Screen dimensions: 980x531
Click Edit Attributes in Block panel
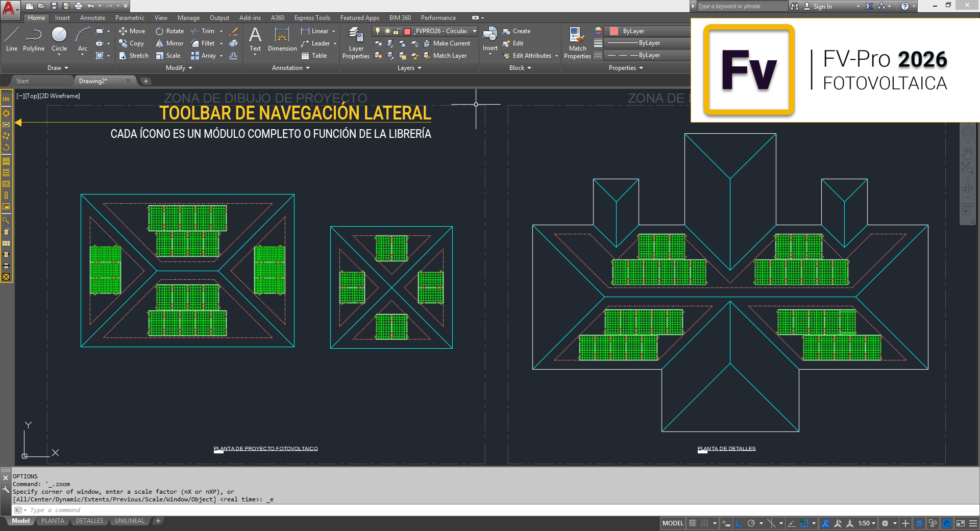[x=531, y=56]
